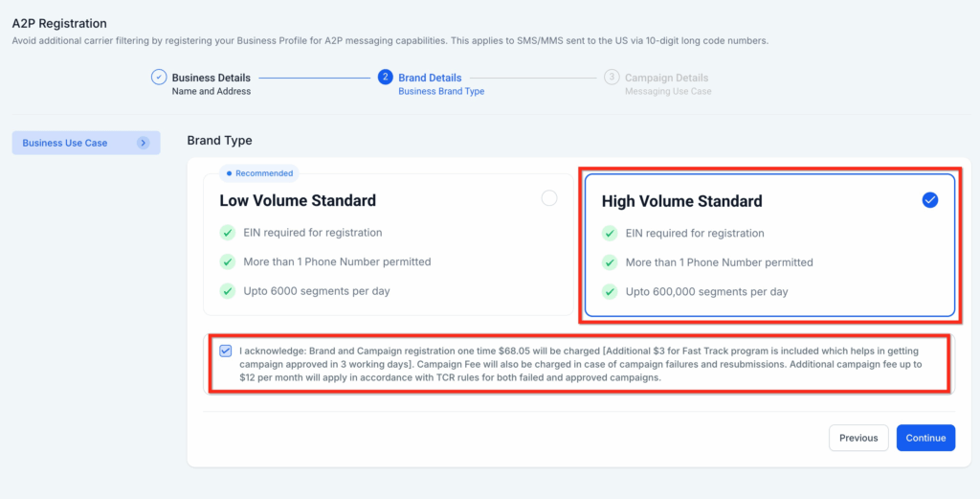Screen dimensions: 980x499
Task: Select the High Volume Standard checked radio button
Action: 930,200
